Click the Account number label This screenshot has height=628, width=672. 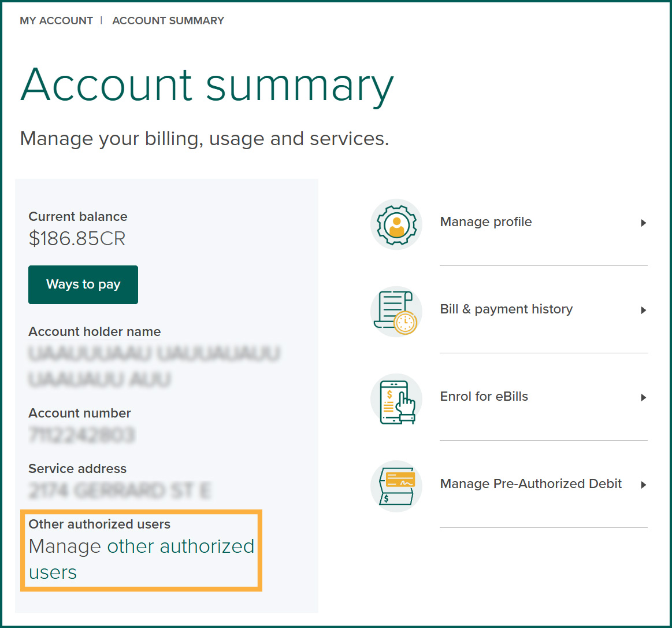click(x=79, y=413)
